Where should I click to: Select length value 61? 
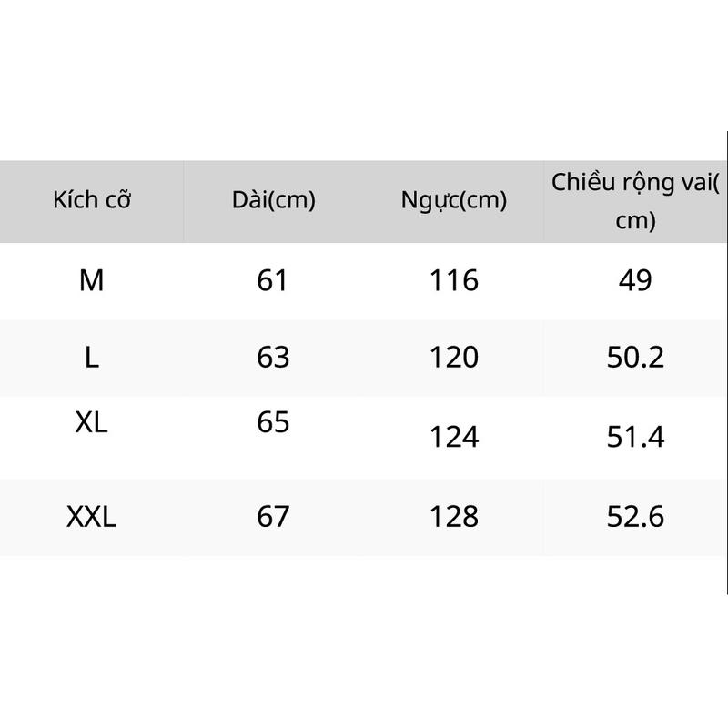tap(273, 280)
